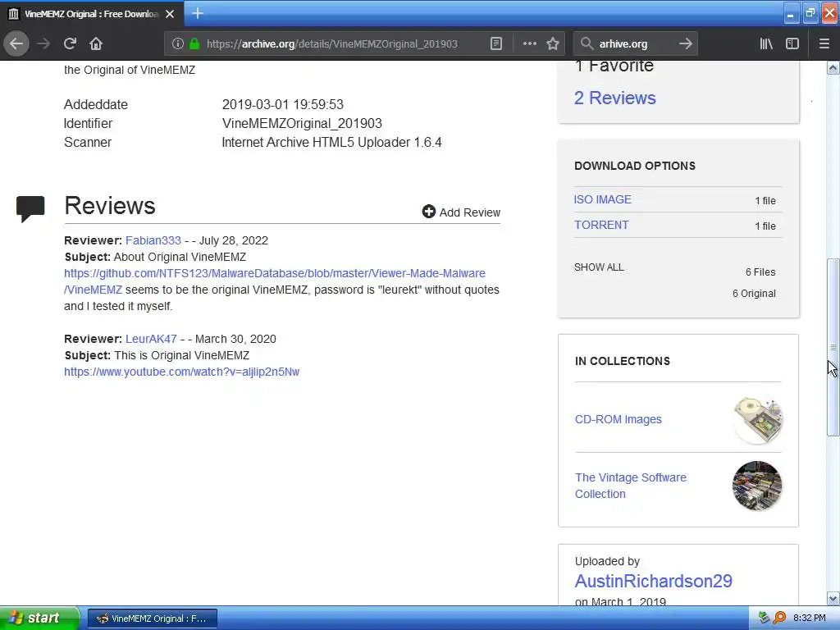The image size is (840, 630).
Task: Open uploader AustinRichardson29 profile
Action: point(654,581)
